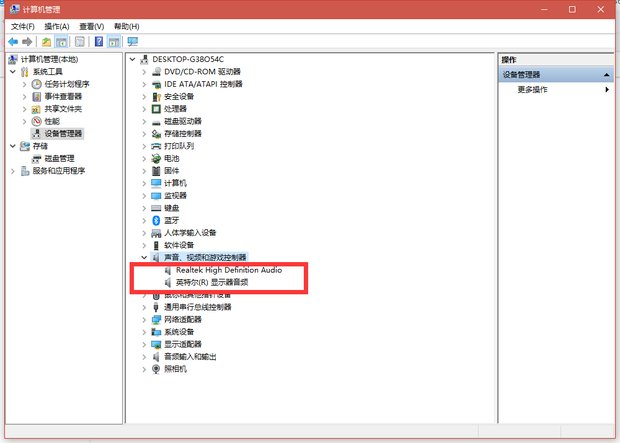Expand the DVD/CD-ROM 驱动器 node
The width and height of the screenshot is (620, 443).
click(x=144, y=72)
